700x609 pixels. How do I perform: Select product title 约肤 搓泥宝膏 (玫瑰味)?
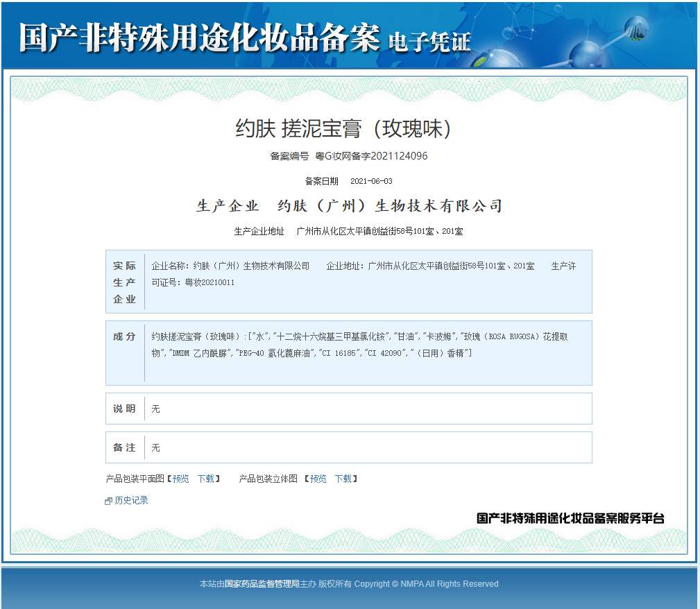click(x=343, y=128)
